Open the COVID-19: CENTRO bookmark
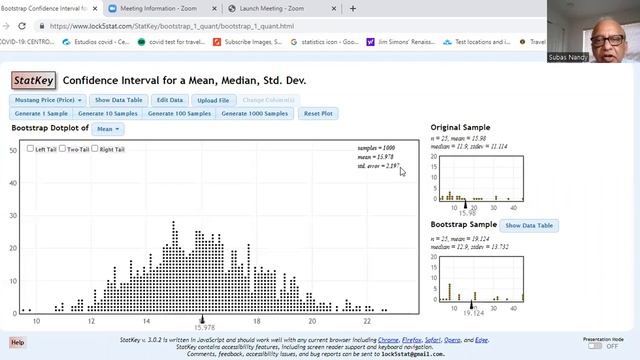The image size is (640, 360). [x=27, y=42]
